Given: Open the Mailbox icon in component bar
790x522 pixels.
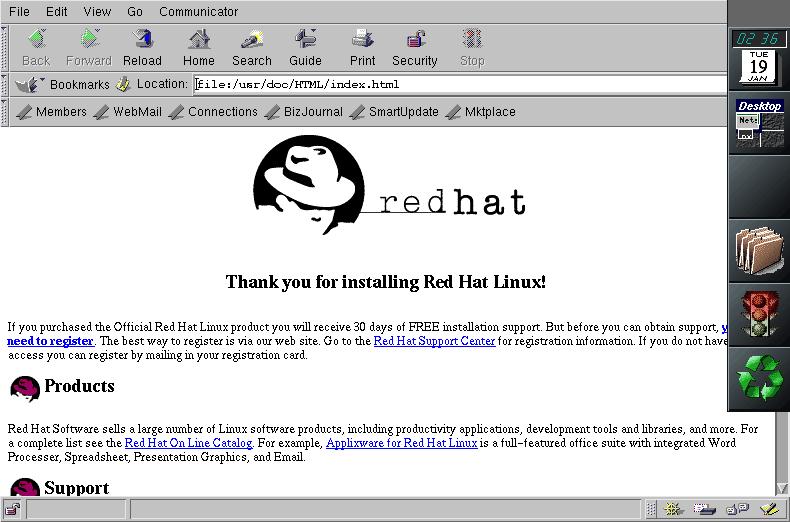Looking at the screenshot, I should click(704, 509).
